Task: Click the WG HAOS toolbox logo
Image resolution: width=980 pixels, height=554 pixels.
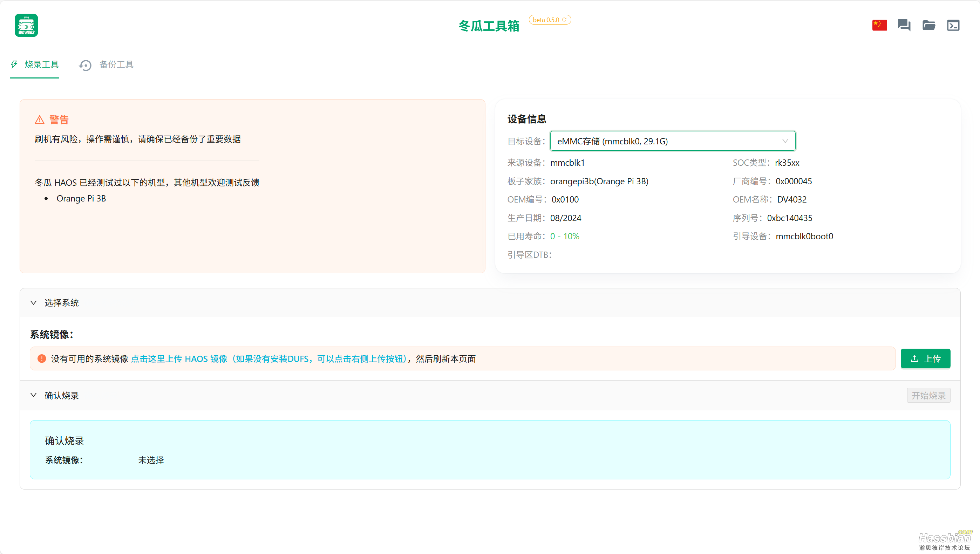Action: [26, 25]
